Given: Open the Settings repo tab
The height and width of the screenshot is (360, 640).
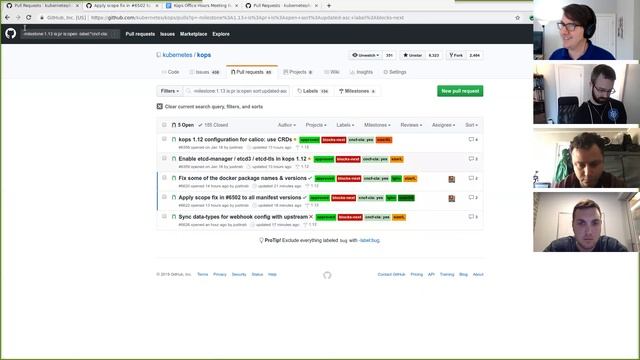Looking at the screenshot, I should [x=395, y=72].
